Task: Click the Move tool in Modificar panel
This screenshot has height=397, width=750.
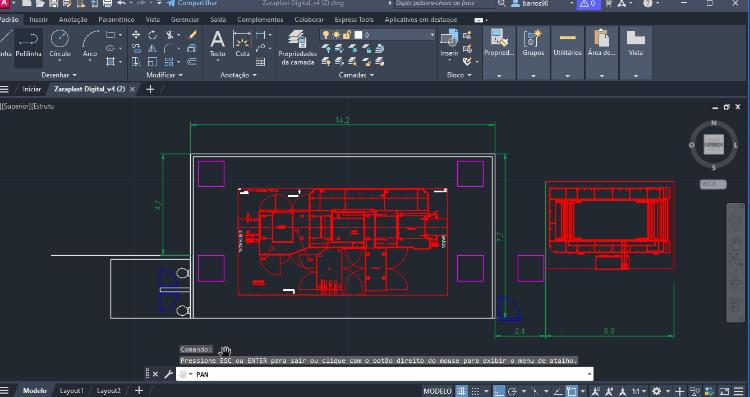Action: pyautogui.click(x=136, y=35)
